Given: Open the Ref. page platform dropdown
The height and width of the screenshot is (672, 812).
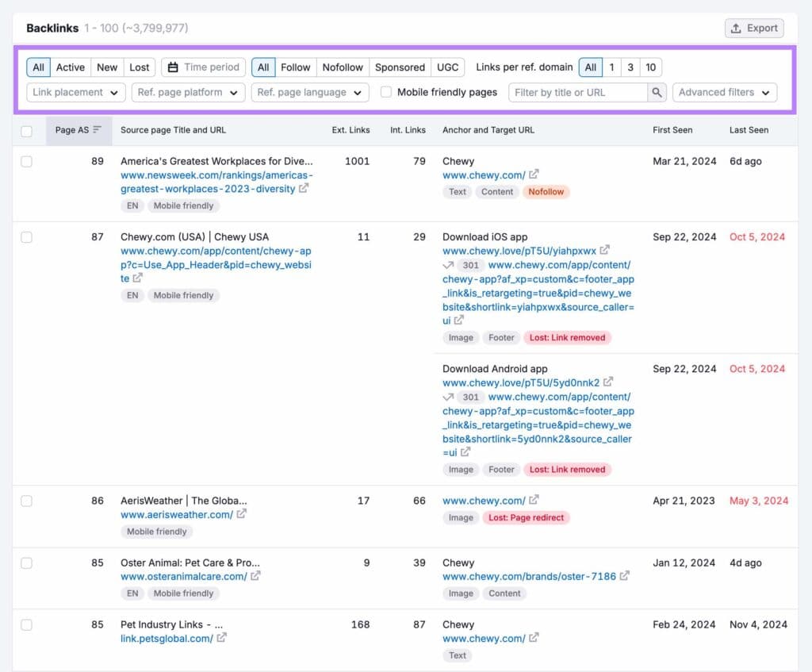Looking at the screenshot, I should [x=188, y=92].
